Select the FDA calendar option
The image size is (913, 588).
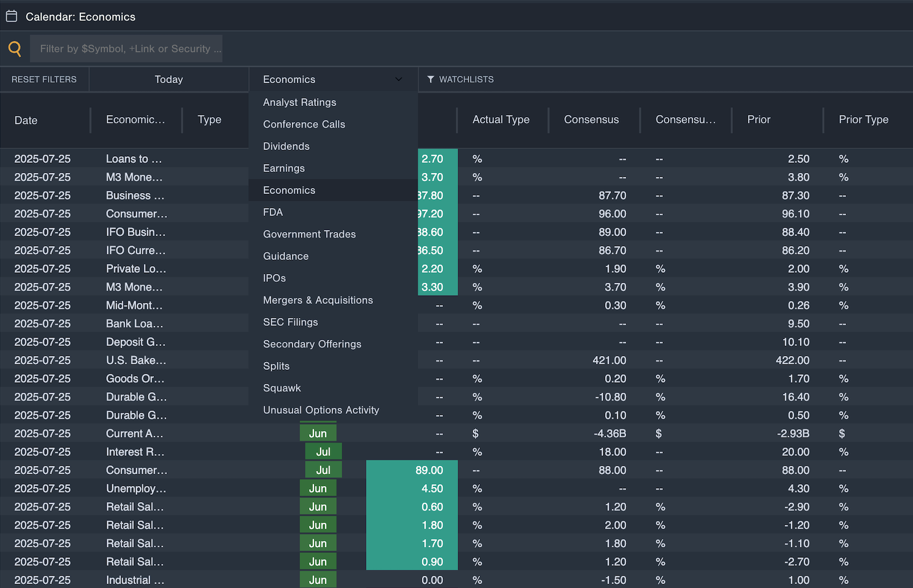pos(273,212)
